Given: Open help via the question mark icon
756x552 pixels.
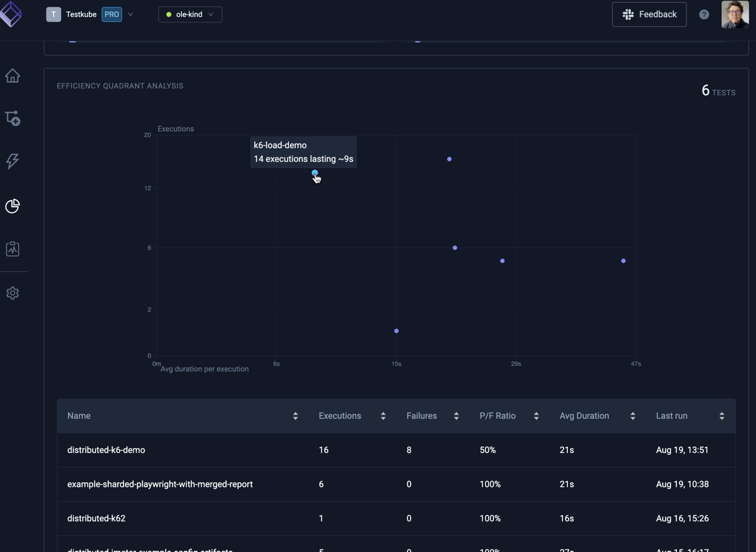Looking at the screenshot, I should (704, 14).
